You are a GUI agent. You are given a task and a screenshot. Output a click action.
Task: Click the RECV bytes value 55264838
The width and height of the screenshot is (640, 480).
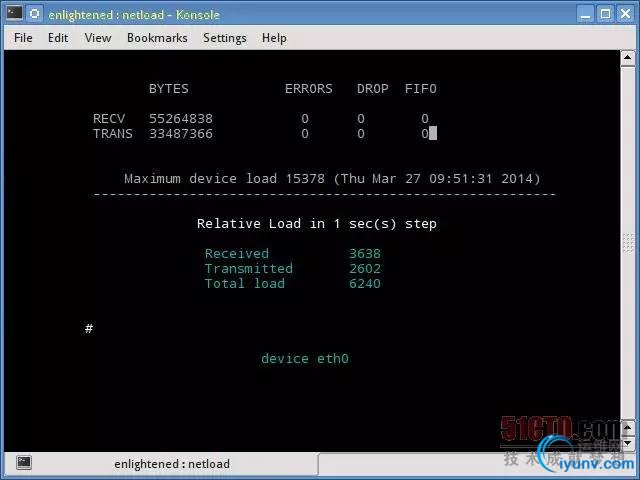coord(180,119)
